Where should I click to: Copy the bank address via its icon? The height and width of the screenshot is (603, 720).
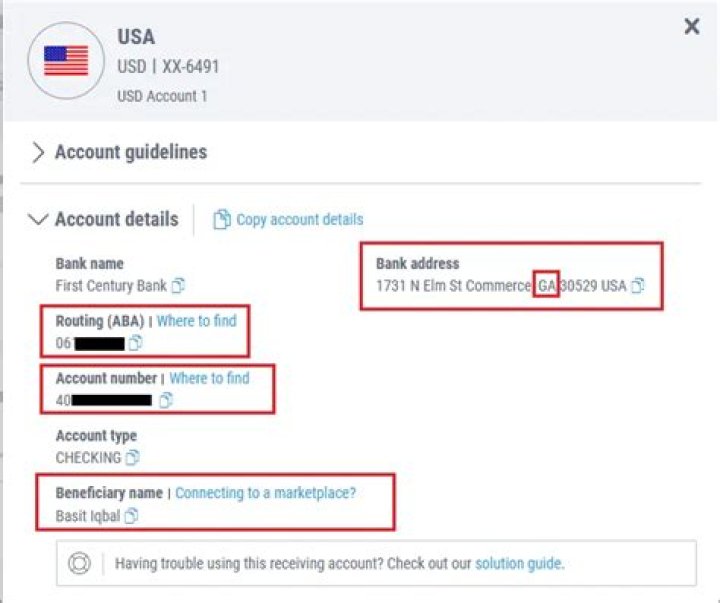(x=638, y=286)
